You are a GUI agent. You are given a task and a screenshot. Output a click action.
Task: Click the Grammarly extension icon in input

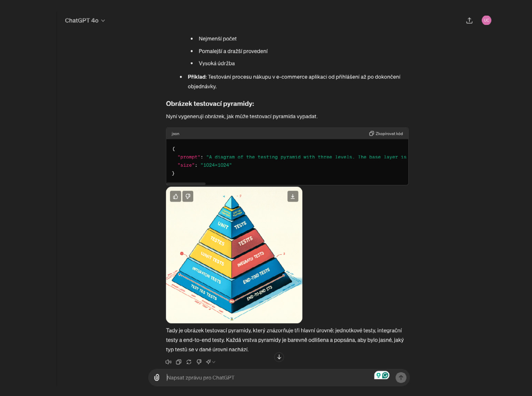click(386, 375)
